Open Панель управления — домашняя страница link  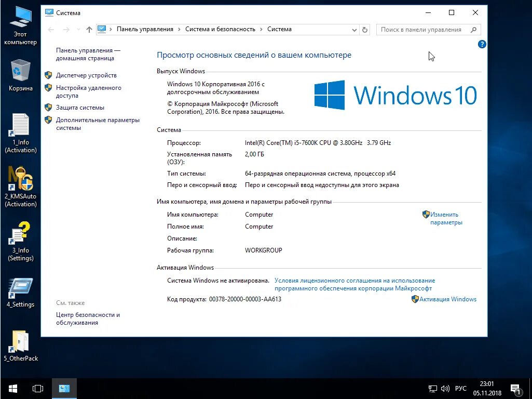[x=88, y=55]
